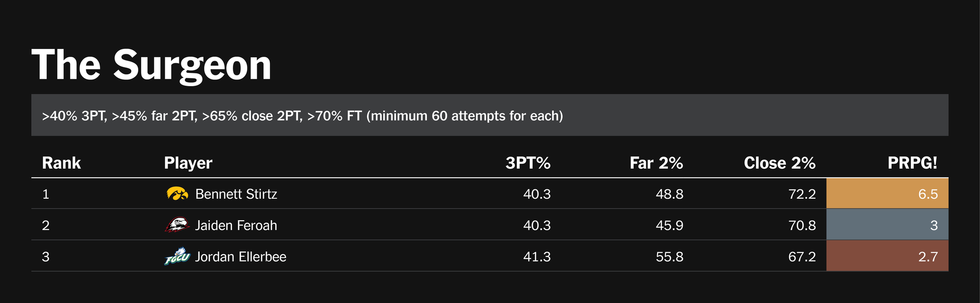Click the PRPG! column header
Screen dimensions: 980x303
912,163
